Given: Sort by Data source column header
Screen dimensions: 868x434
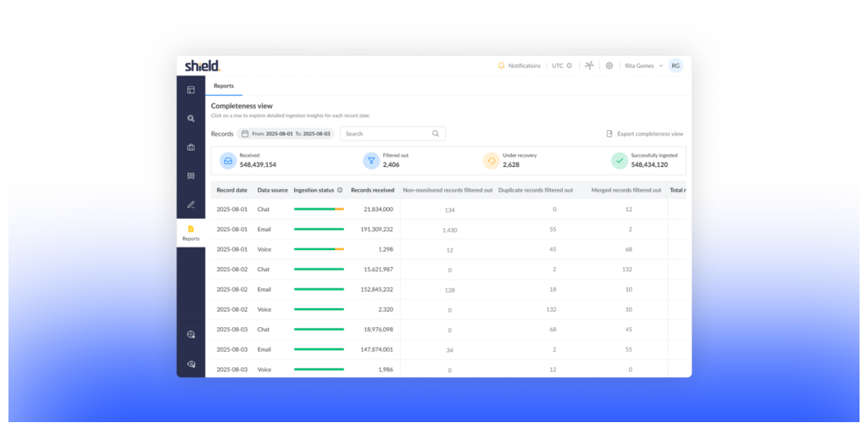Looking at the screenshot, I should pos(272,191).
